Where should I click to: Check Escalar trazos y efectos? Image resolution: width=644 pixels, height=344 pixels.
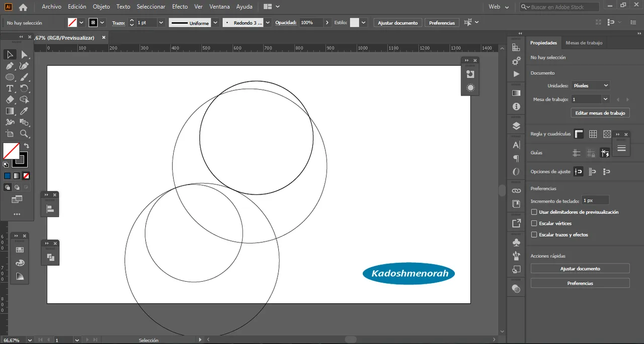[534, 235]
